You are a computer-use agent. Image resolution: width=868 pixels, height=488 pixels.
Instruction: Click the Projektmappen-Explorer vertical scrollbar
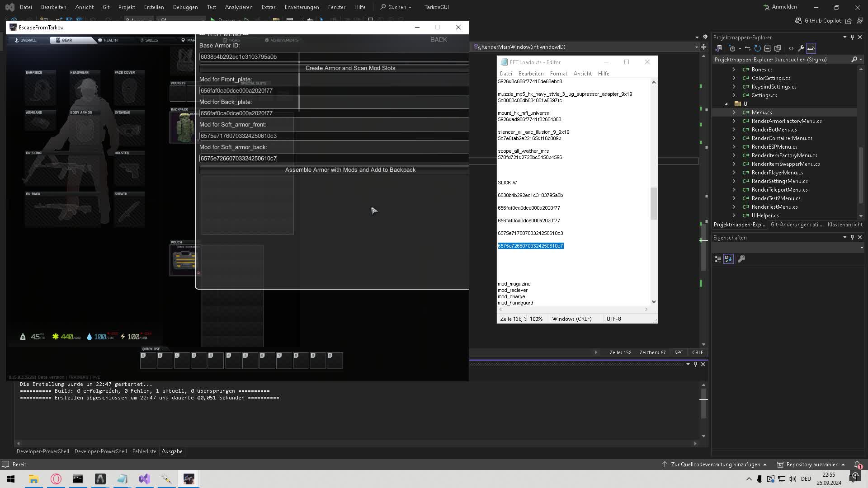click(x=861, y=174)
